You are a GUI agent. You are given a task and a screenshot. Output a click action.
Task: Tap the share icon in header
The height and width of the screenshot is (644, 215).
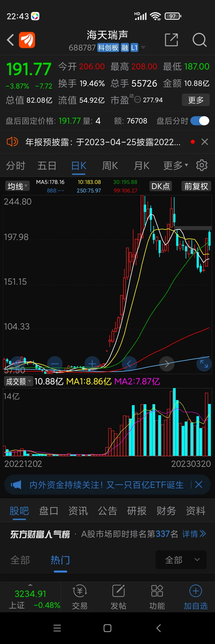(x=172, y=40)
